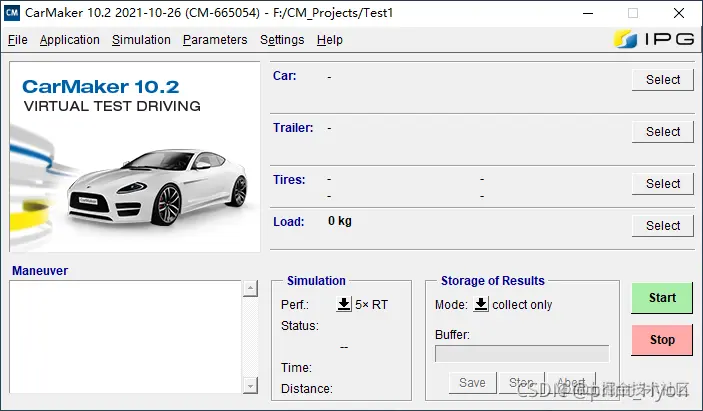Open the Storage Mode dropdown arrow

[x=481, y=304]
